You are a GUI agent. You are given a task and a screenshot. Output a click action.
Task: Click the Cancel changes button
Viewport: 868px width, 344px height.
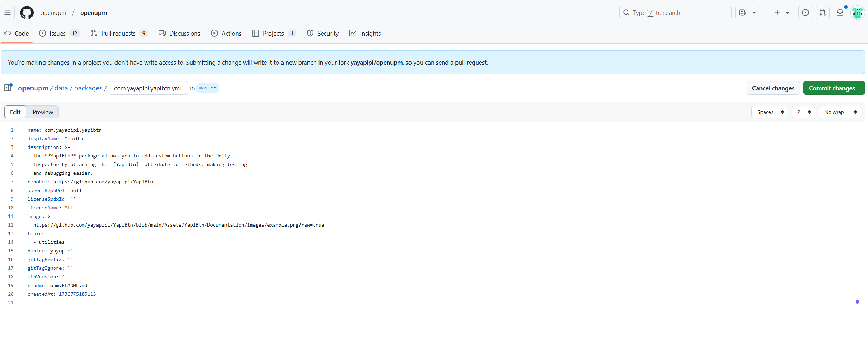coord(773,88)
